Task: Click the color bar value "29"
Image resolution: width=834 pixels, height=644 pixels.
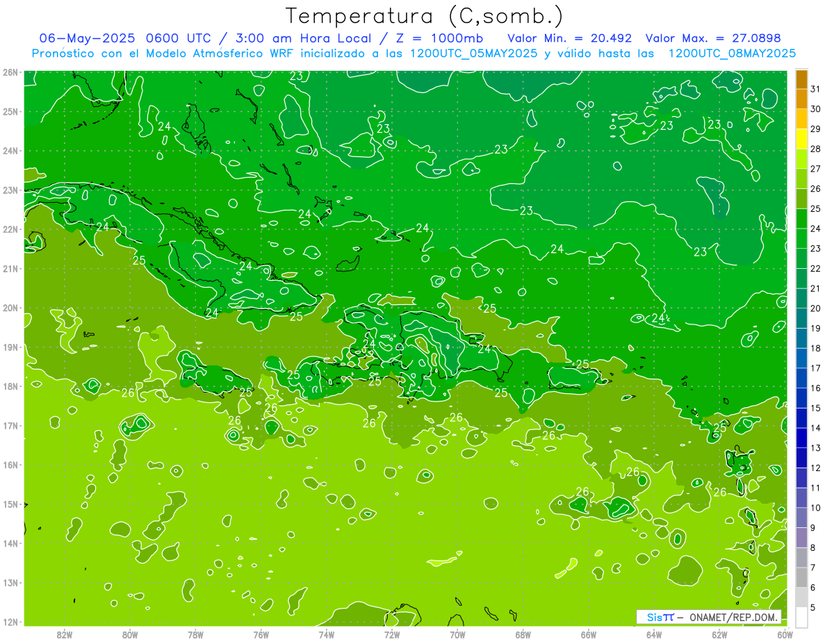Action: pos(815,129)
